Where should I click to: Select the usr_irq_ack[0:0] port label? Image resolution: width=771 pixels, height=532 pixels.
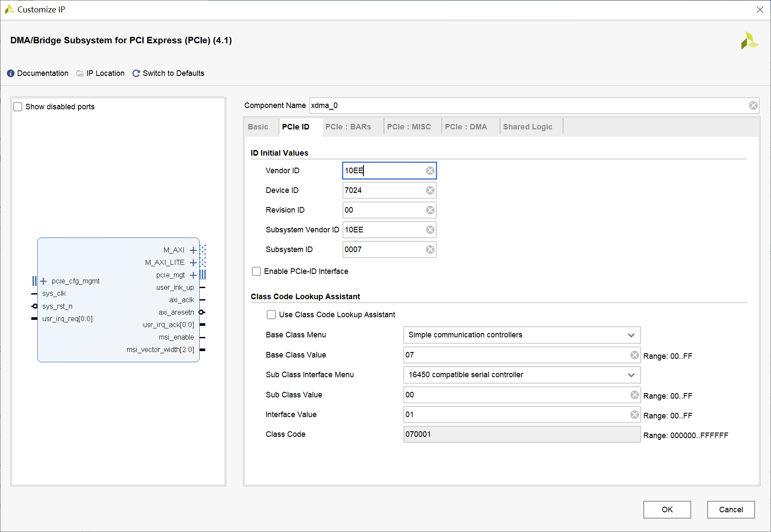[168, 325]
